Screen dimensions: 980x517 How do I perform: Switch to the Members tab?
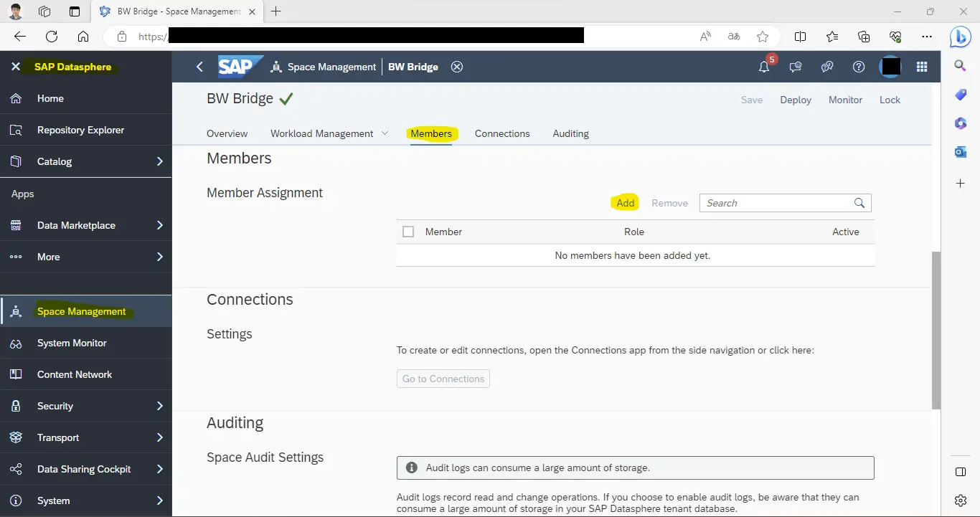[x=431, y=133]
